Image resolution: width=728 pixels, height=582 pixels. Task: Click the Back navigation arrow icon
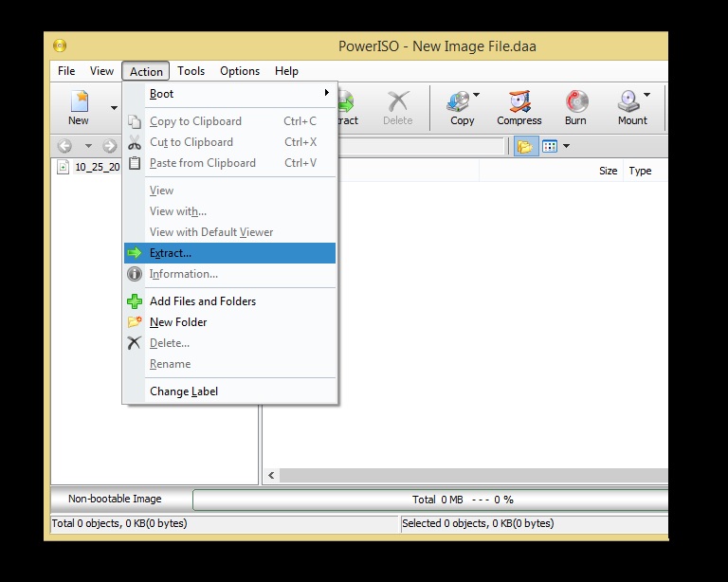[64, 146]
